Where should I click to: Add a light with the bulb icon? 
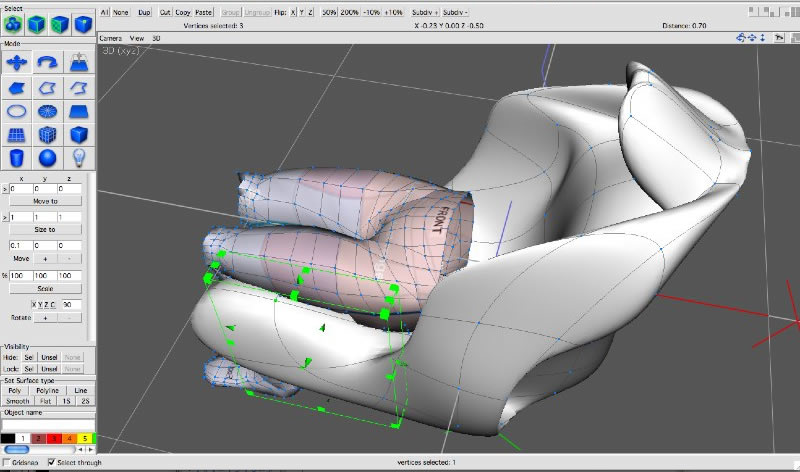click(x=79, y=158)
